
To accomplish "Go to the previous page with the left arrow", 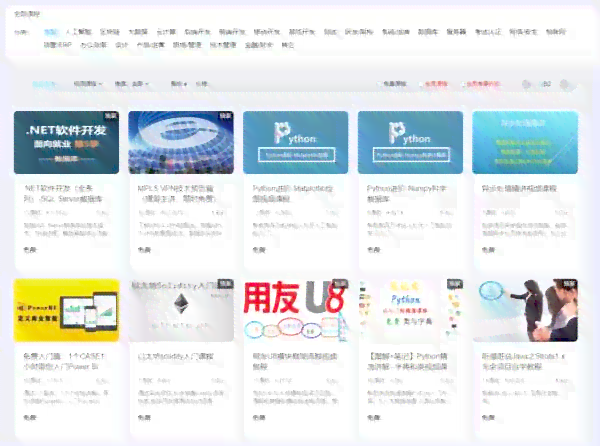I will [x=526, y=84].
